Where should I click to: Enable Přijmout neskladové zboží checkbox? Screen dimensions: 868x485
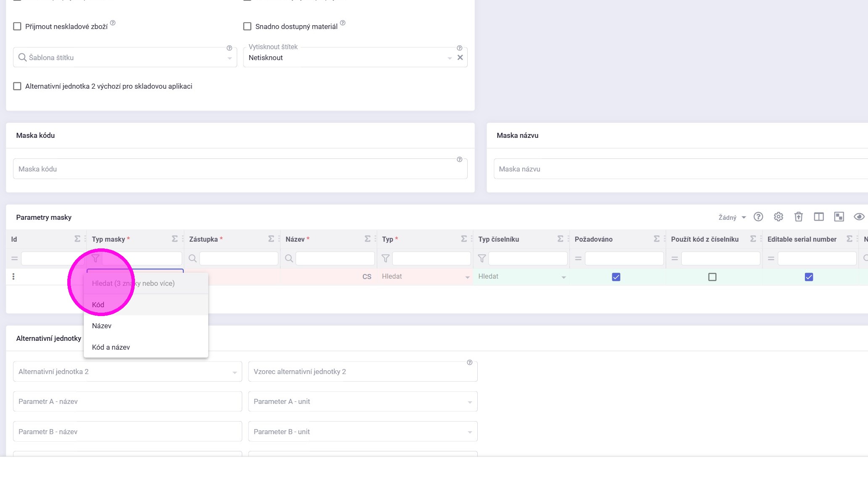click(x=17, y=26)
